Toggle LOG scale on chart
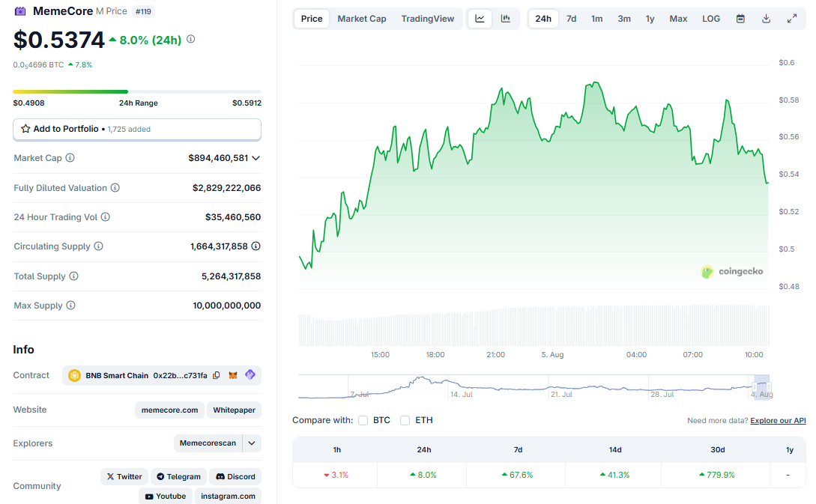This screenshot has width=816, height=504. 711,19
